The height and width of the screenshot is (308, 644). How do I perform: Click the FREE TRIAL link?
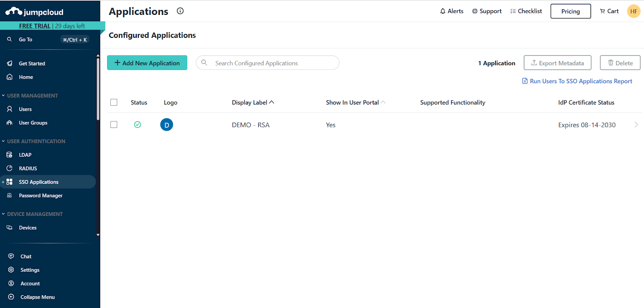pos(35,26)
